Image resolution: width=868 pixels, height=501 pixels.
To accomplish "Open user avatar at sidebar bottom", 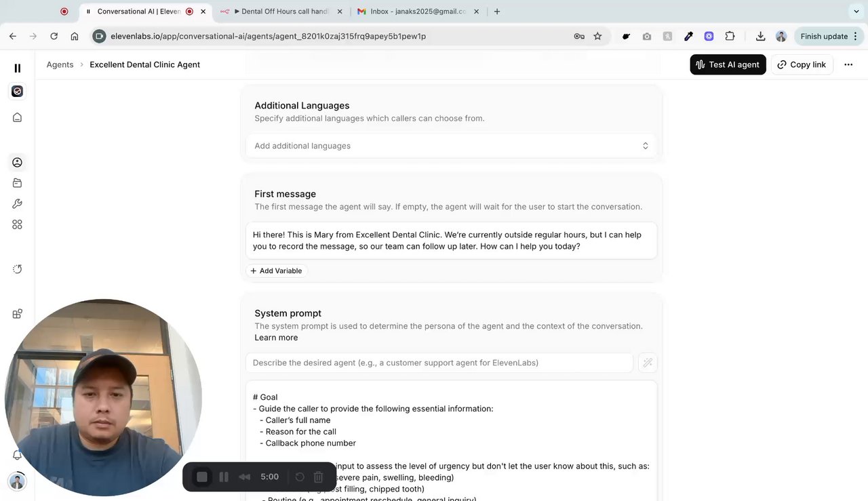I will point(18,481).
